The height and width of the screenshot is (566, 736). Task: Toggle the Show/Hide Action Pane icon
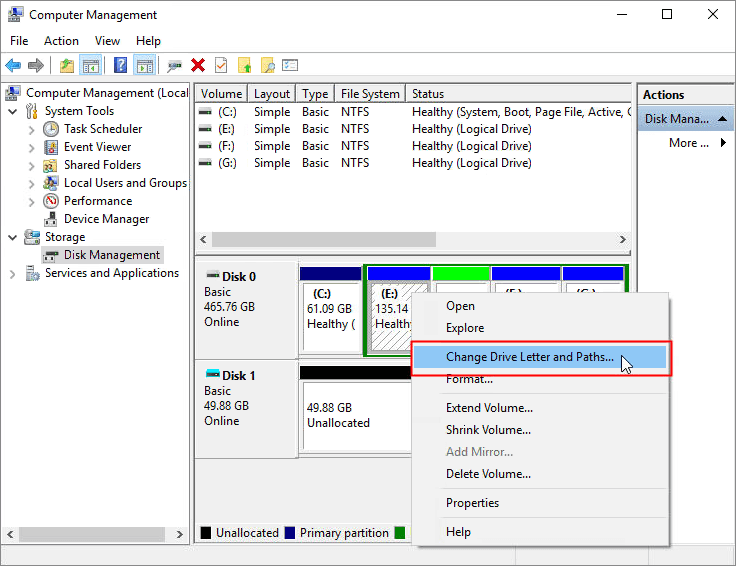pyautogui.click(x=145, y=65)
